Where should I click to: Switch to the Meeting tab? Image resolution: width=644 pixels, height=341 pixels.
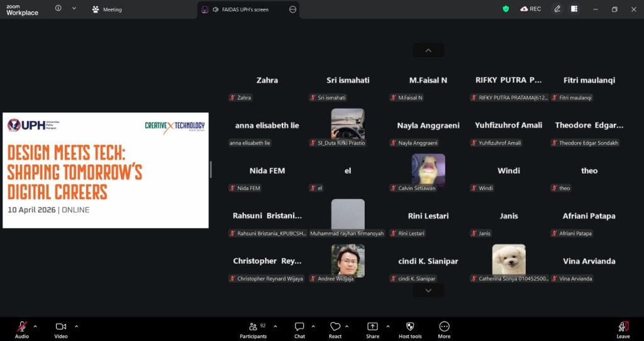point(107,9)
